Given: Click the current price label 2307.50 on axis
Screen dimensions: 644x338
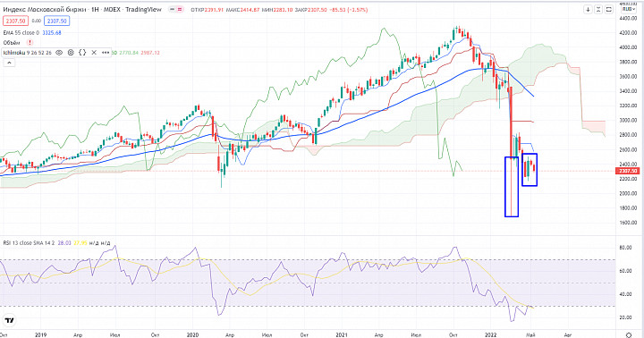Looking at the screenshot, I should 628,171.
